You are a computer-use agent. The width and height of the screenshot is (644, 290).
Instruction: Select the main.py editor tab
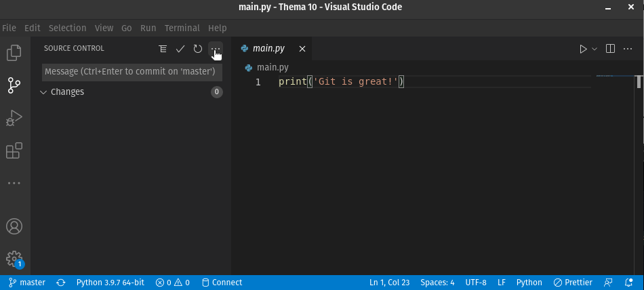point(268,49)
